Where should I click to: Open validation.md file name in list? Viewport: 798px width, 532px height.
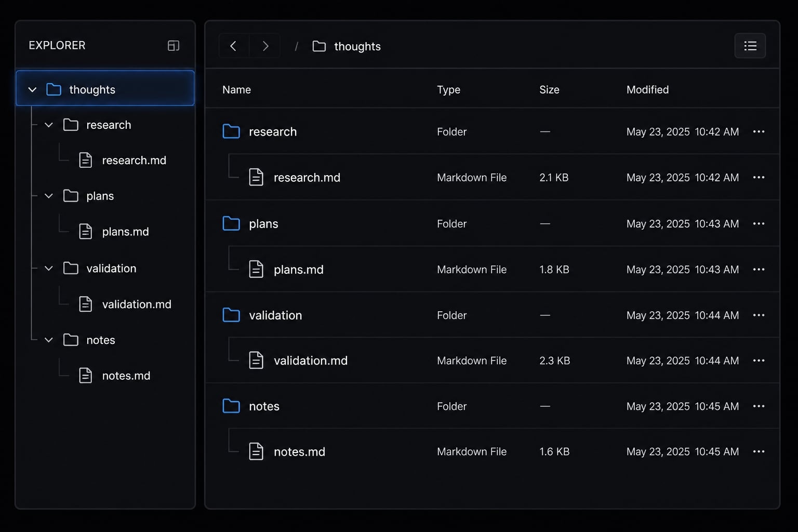311,360
